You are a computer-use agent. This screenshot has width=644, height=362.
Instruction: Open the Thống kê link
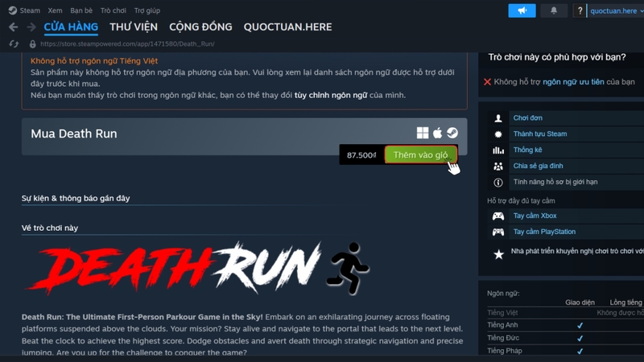click(528, 150)
